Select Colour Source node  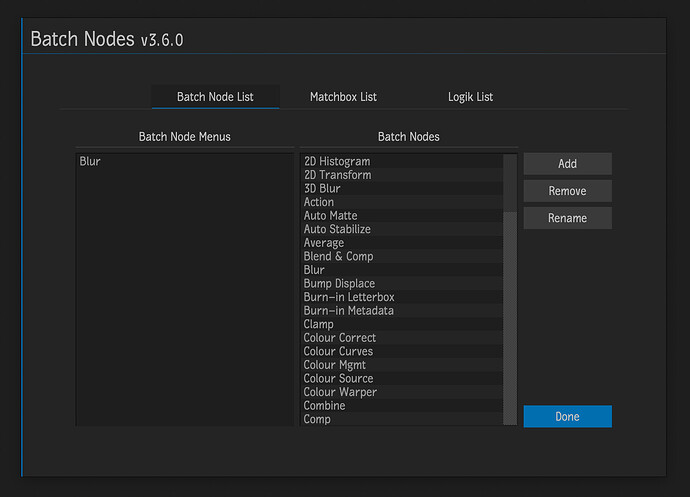pos(402,379)
